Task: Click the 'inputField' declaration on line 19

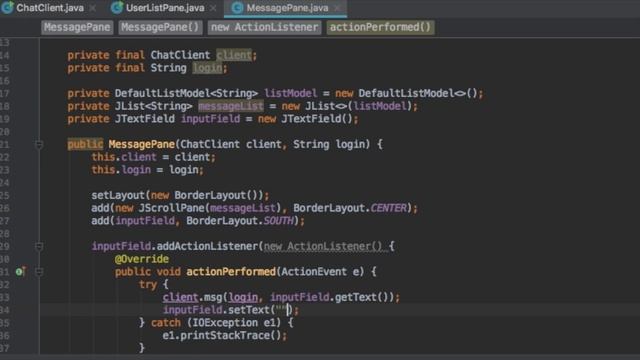Action: (x=210, y=119)
